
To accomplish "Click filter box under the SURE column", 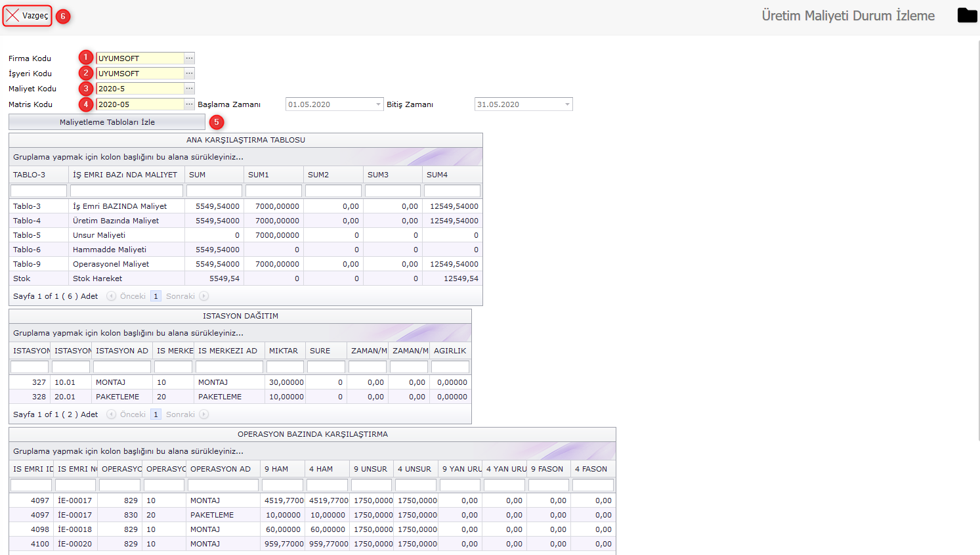I will tap(326, 366).
